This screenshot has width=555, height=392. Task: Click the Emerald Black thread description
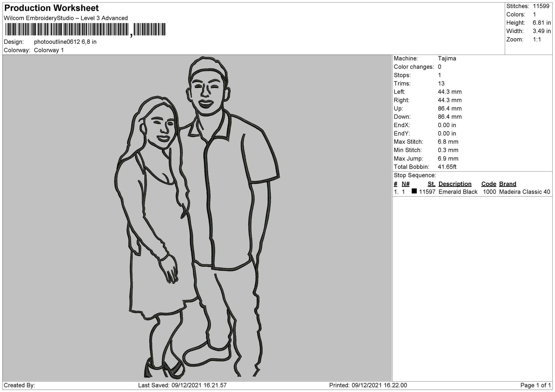458,192
